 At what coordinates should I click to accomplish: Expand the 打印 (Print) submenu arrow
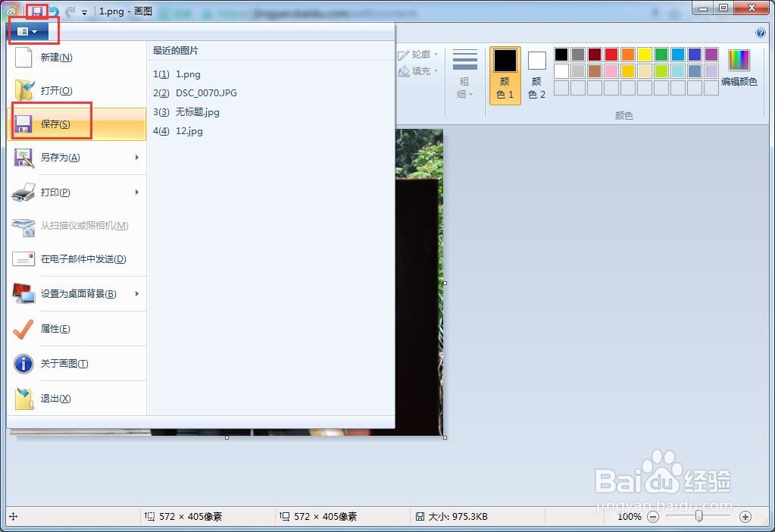coord(136,192)
